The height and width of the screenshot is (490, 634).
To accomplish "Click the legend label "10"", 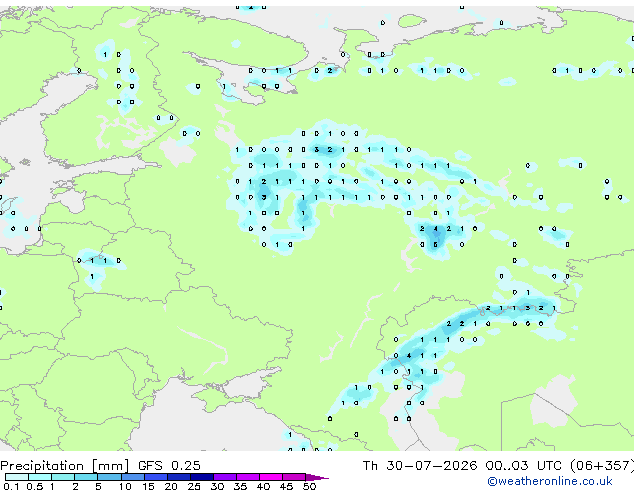I will (x=125, y=486).
